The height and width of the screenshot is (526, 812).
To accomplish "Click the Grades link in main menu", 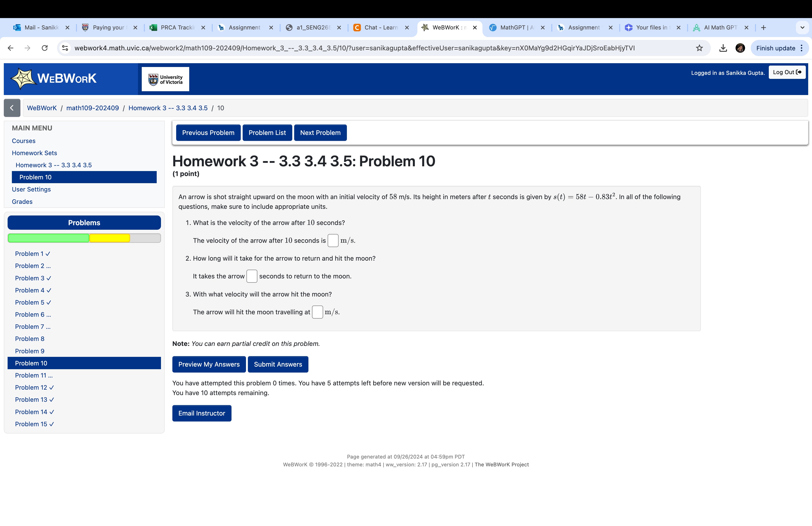I will point(22,201).
